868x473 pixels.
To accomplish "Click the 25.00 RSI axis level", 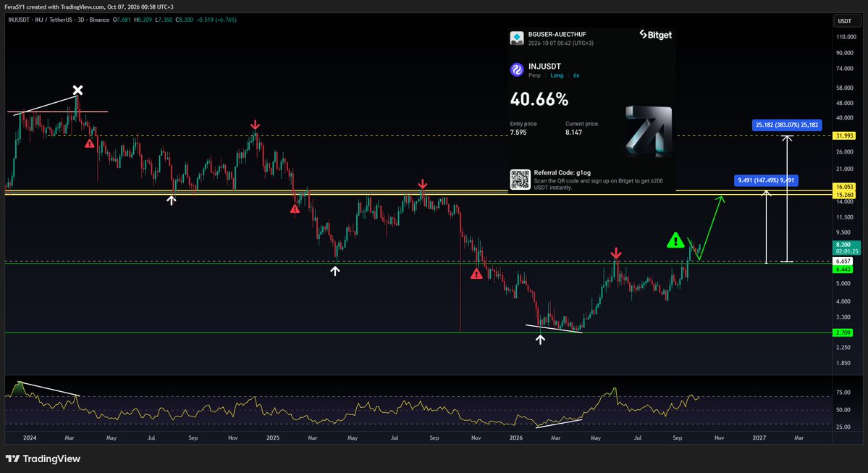I will pyautogui.click(x=843, y=427).
